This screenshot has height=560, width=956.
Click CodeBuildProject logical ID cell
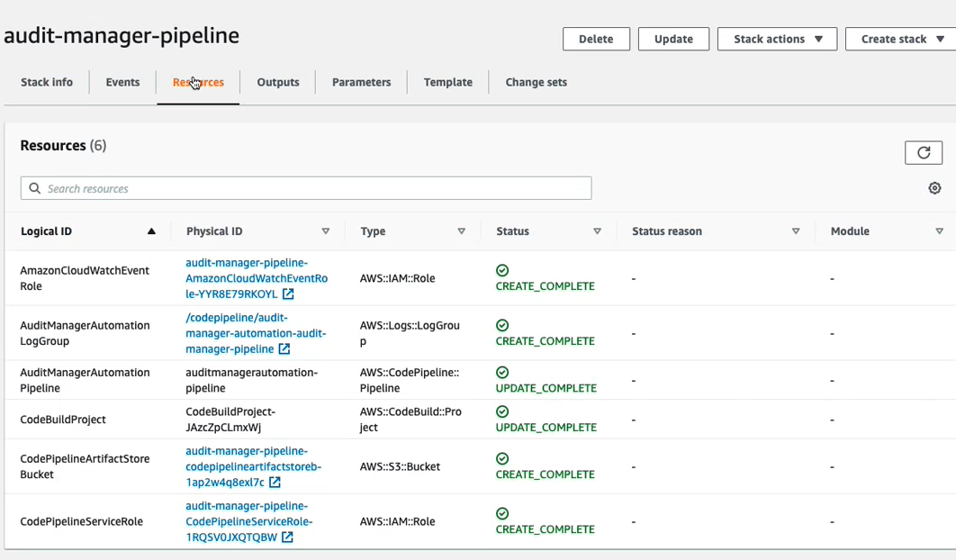pyautogui.click(x=63, y=420)
